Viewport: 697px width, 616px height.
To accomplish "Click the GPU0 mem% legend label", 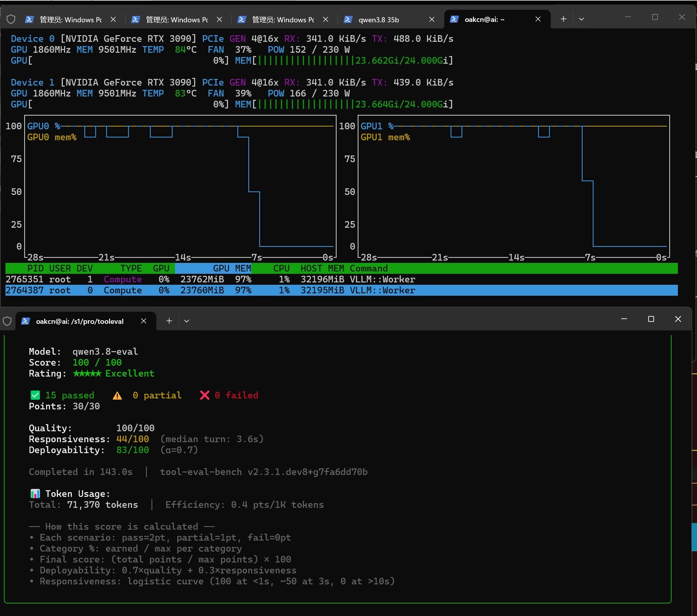I will pos(52,137).
